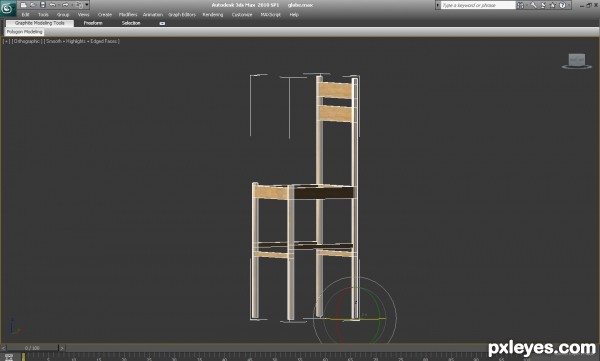Click the Redo arrow icon
600x361 pixels.
pyautogui.click(x=65, y=5)
